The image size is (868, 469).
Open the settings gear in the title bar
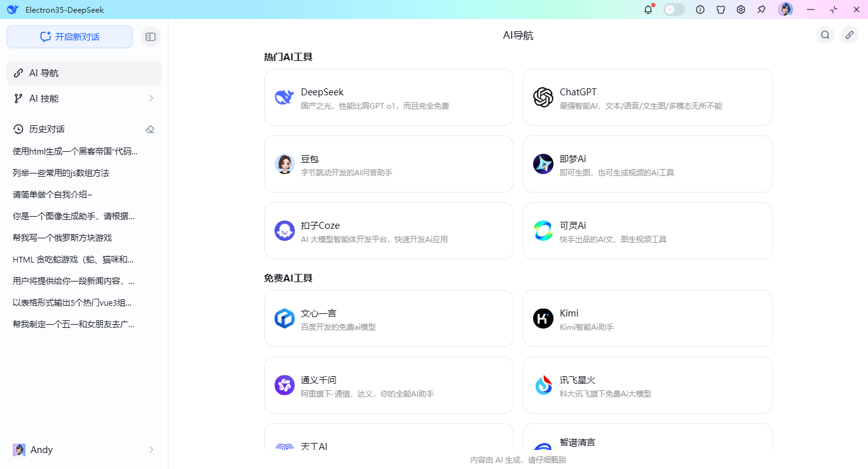[x=741, y=10]
